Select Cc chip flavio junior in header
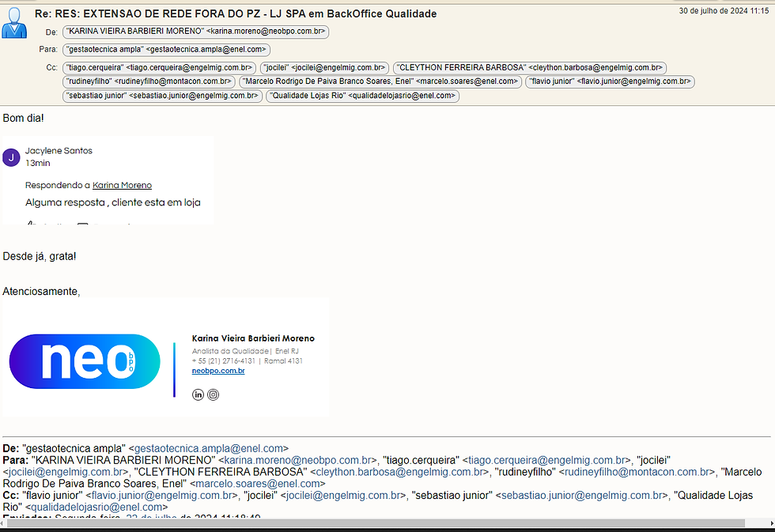 (x=610, y=81)
